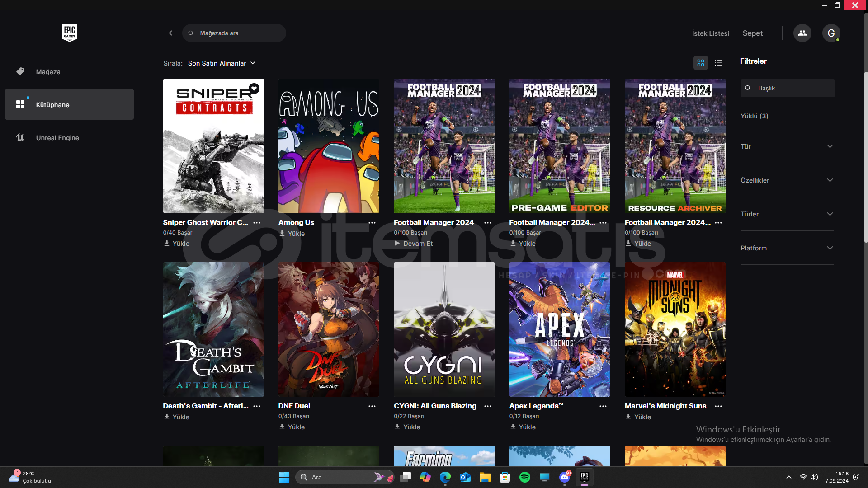Open Outlook from the taskbar
This screenshot has height=488, width=868.
click(465, 477)
